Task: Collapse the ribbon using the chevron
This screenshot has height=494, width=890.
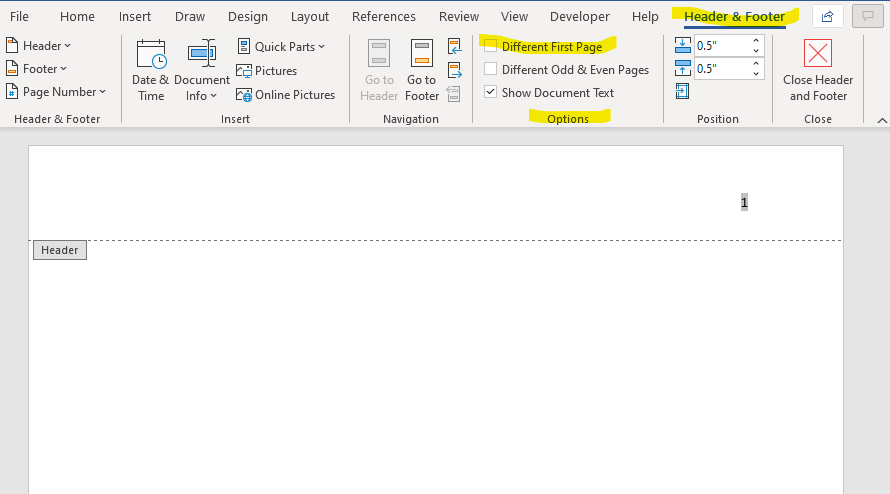Action: click(881, 119)
